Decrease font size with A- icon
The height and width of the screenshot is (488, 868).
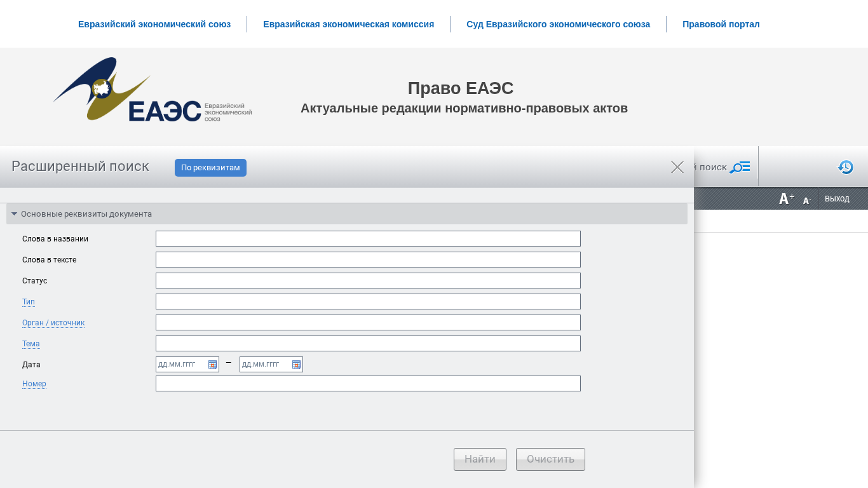point(807,201)
